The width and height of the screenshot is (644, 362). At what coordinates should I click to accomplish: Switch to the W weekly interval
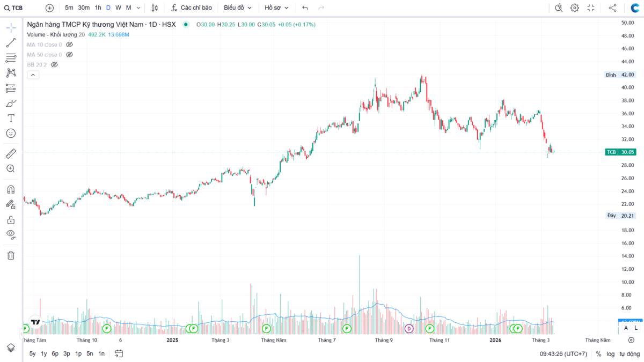coord(118,8)
